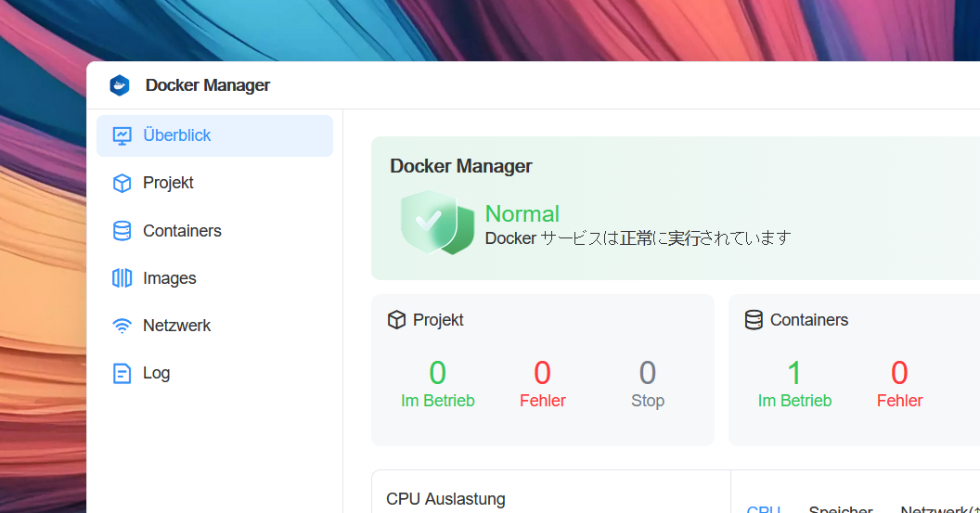Click the Projekt card heading
Screen dimensions: 980x513
438,320
